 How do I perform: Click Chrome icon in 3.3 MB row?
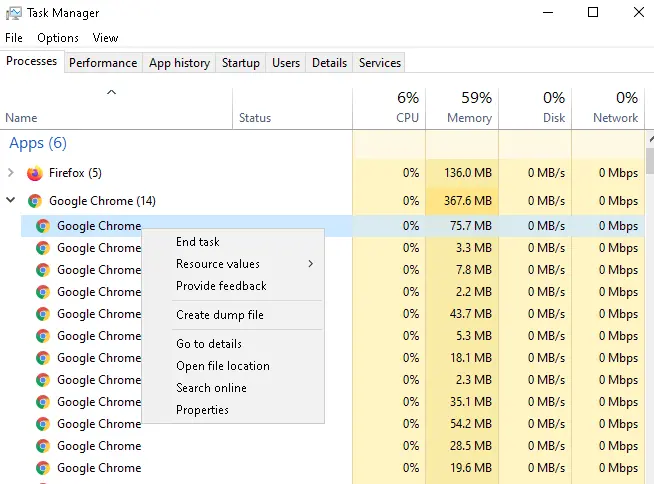pos(43,248)
